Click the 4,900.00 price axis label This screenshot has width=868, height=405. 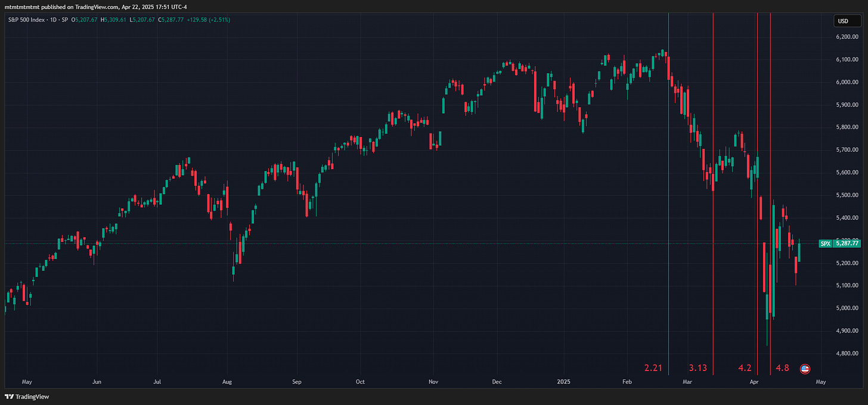(847, 331)
